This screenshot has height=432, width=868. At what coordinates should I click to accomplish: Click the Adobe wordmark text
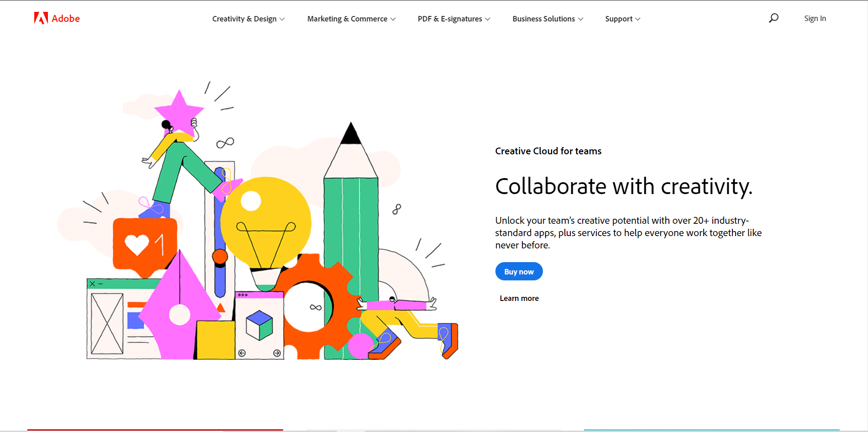(66, 19)
